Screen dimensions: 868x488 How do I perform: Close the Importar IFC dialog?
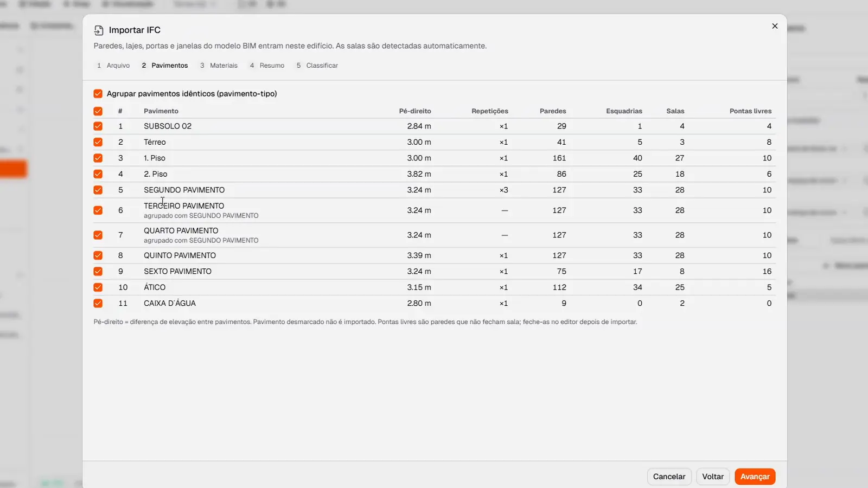click(775, 26)
